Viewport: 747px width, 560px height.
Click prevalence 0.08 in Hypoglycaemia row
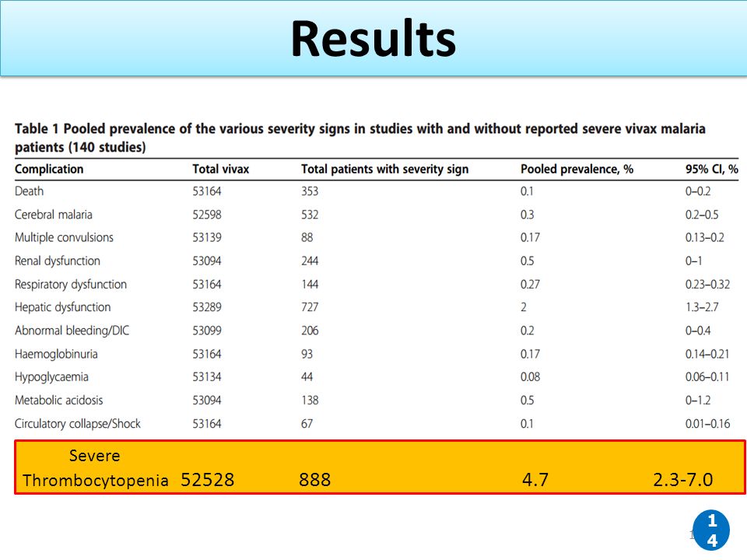(530, 377)
